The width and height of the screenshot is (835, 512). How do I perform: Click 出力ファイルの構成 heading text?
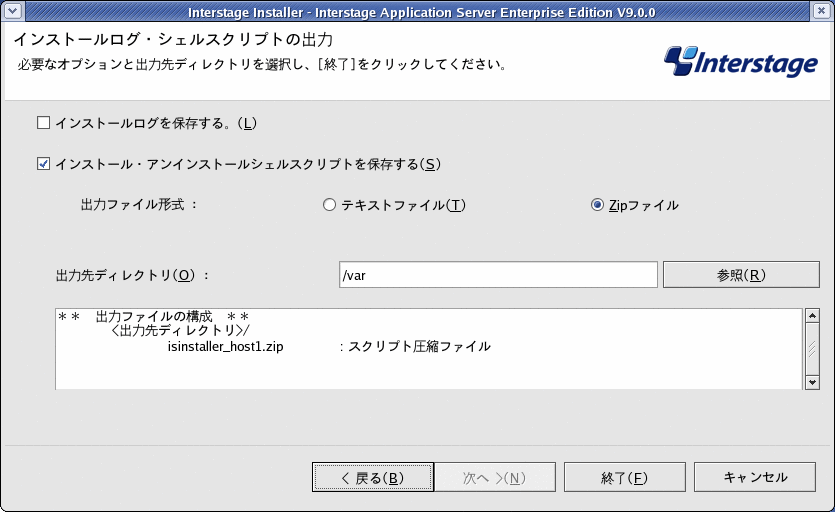153,317
